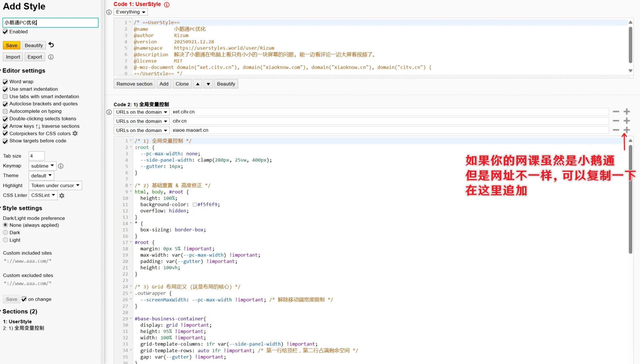Open CSS Linter settings gear
This screenshot has width=640, height=364.
point(62,195)
